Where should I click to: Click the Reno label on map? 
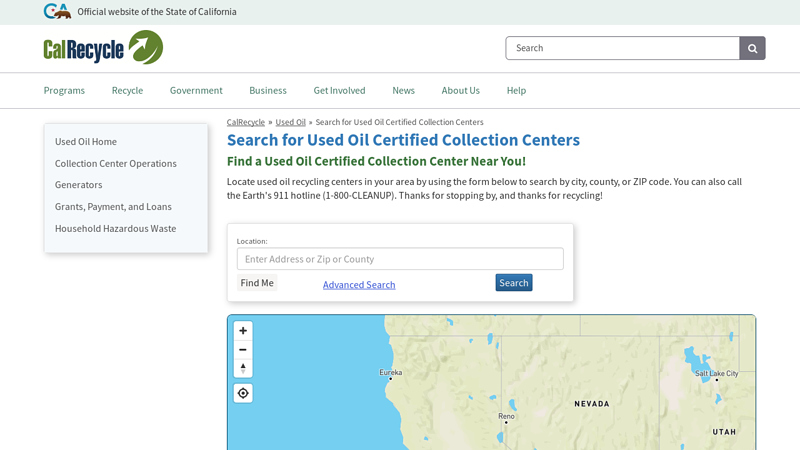(507, 416)
